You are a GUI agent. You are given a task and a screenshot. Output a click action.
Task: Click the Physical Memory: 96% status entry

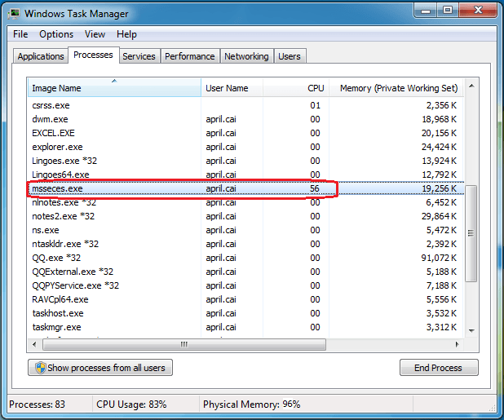(251, 404)
